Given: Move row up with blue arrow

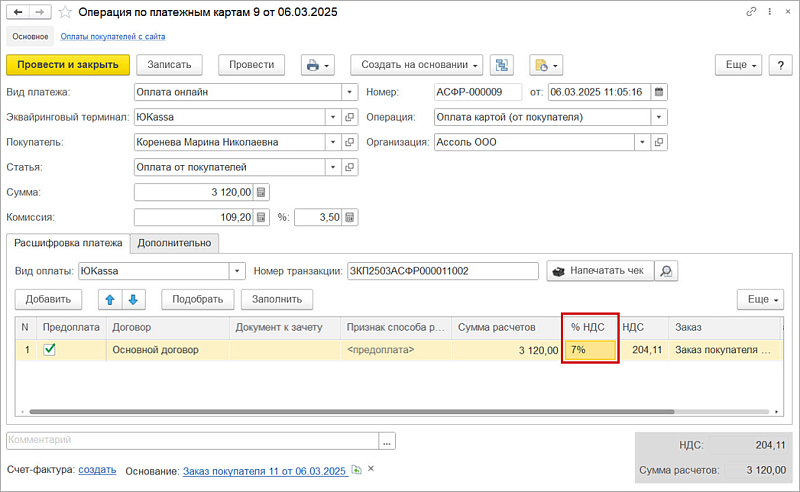Looking at the screenshot, I should click(x=110, y=300).
